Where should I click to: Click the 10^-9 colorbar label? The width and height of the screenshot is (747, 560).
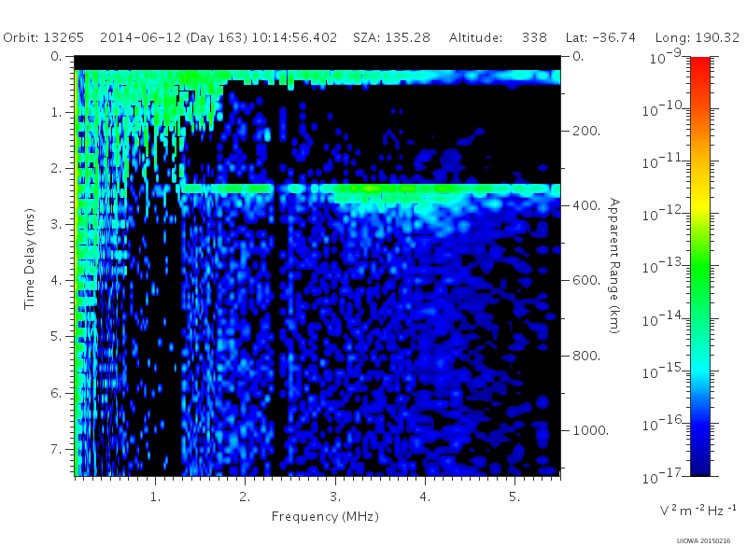[666, 56]
